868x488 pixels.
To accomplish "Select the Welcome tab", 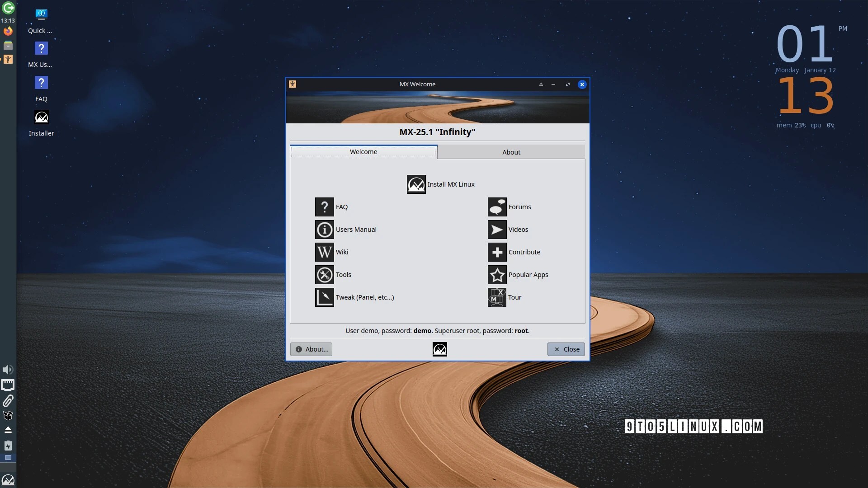I will click(x=363, y=152).
